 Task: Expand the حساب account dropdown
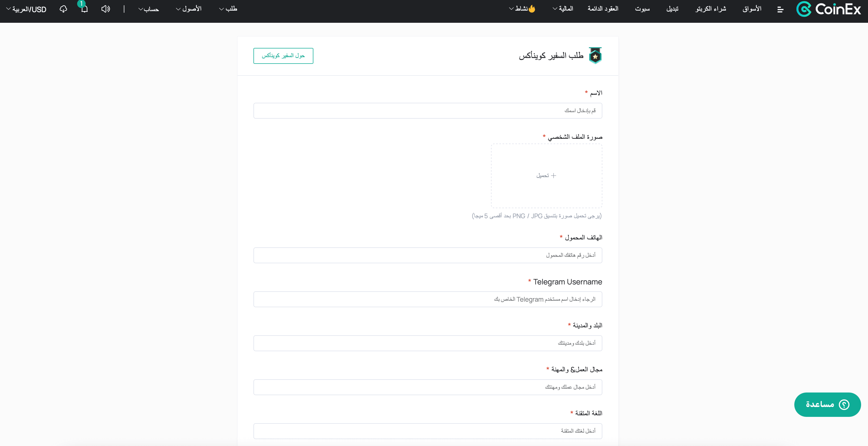[x=148, y=9]
